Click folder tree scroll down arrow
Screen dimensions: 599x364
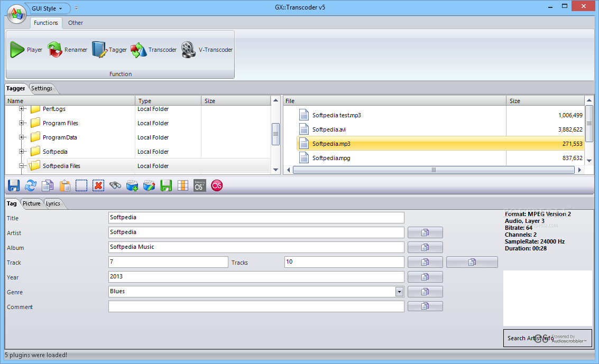pos(275,170)
